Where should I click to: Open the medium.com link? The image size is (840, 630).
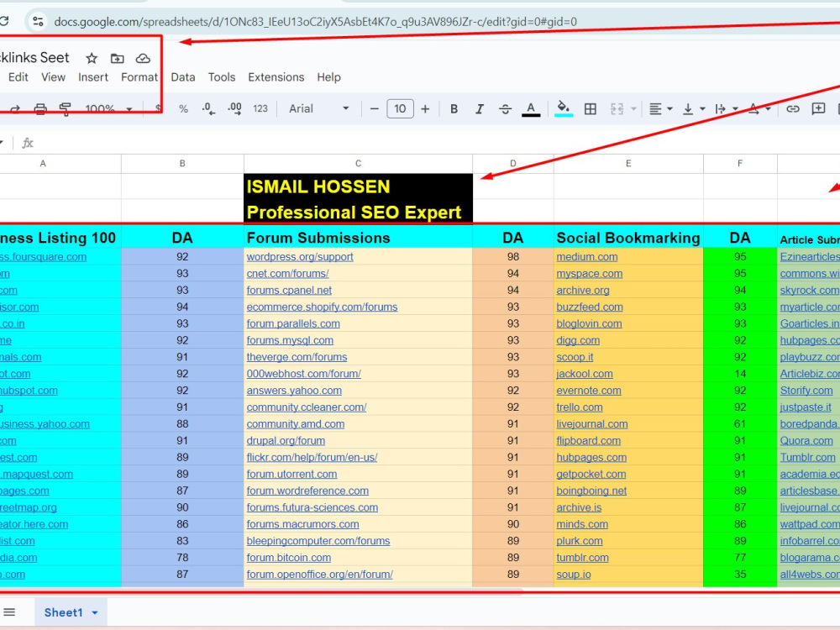[587, 256]
